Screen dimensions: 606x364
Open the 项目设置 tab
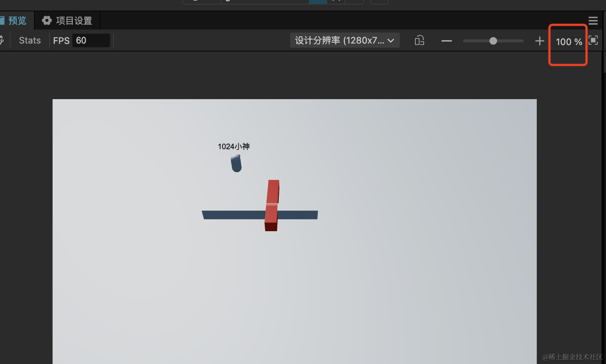[x=67, y=20]
